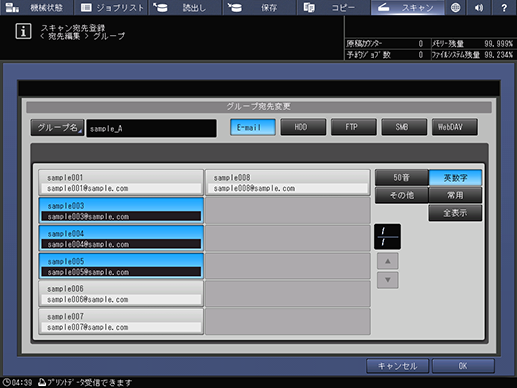Select the WebDAV destination type
This screenshot has width=517, height=388.
click(x=455, y=127)
